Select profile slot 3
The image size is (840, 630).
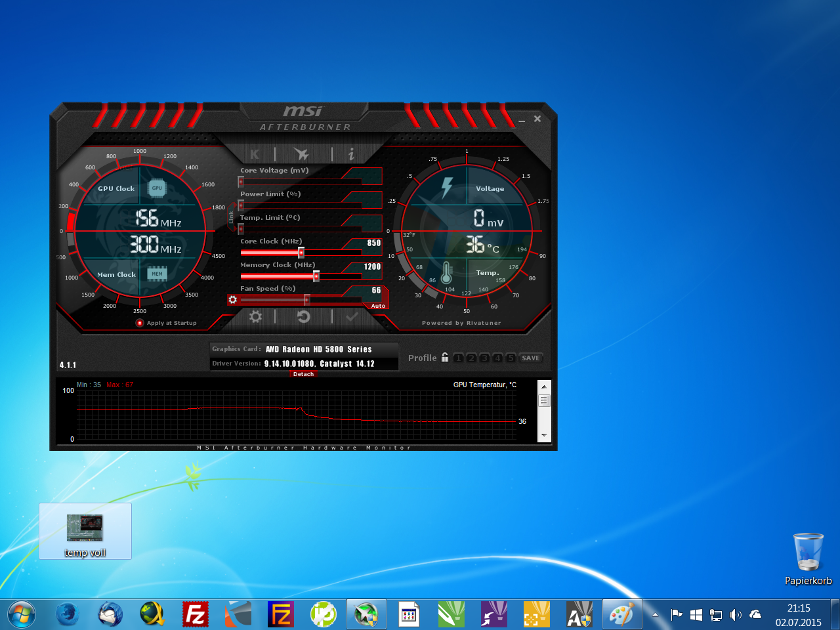pos(484,358)
